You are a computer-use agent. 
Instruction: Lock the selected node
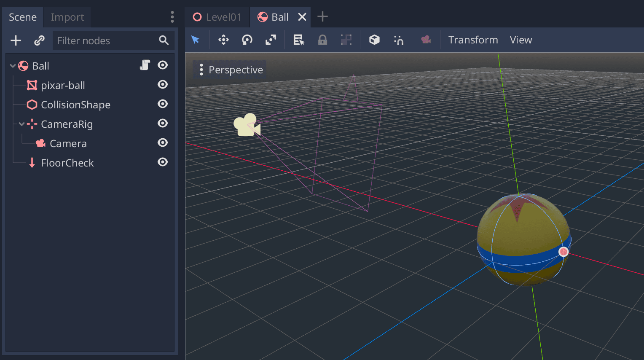pyautogui.click(x=322, y=39)
